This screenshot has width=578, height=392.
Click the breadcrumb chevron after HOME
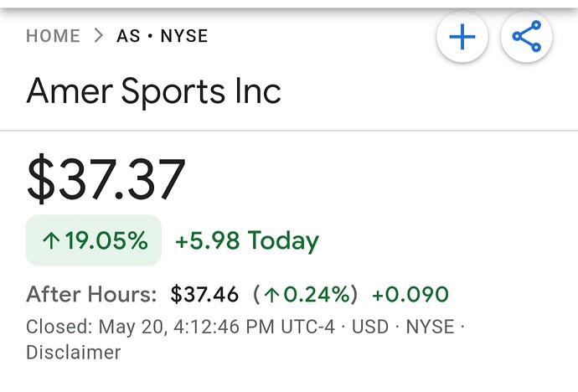click(98, 36)
